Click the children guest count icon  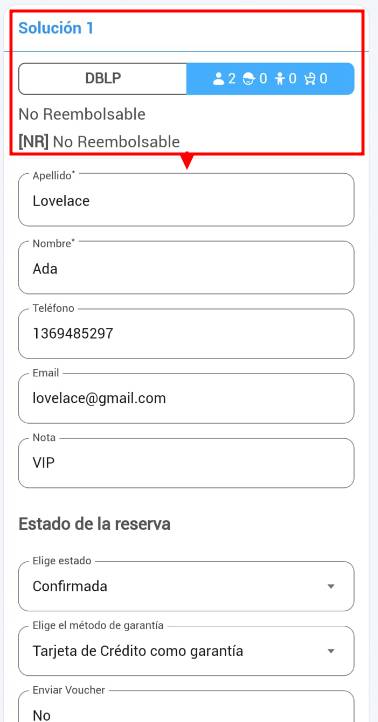click(280, 79)
